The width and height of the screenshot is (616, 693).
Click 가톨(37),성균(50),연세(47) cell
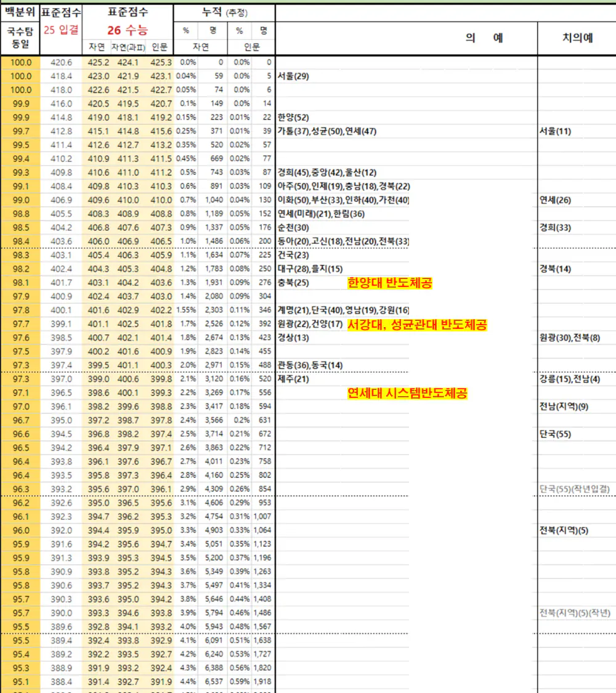[x=327, y=131]
